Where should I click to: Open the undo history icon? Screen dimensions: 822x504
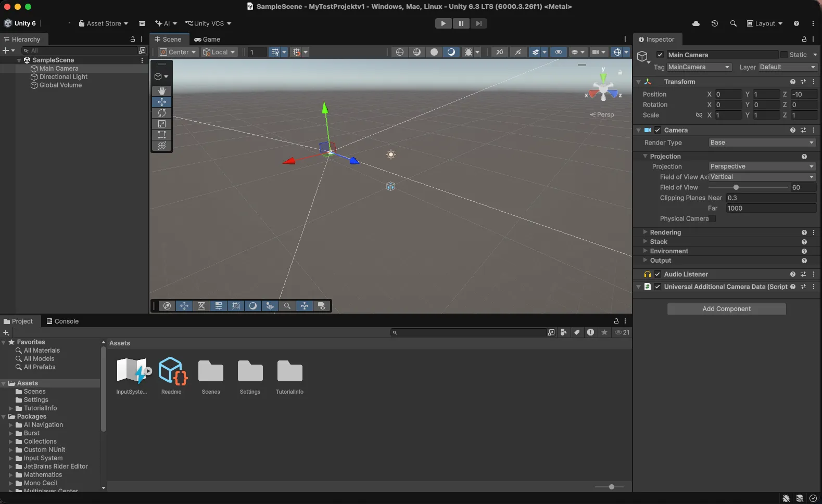715,23
